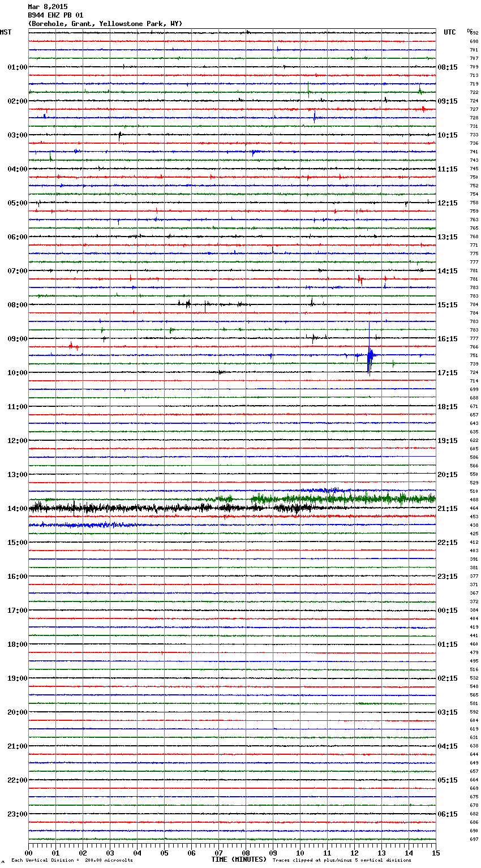Pick the "21:15" UTC time label

(x=448, y=509)
